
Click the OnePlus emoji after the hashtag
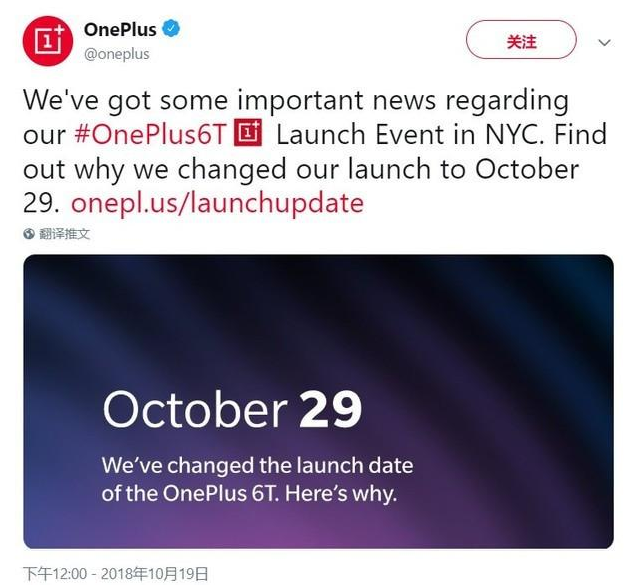pos(248,133)
